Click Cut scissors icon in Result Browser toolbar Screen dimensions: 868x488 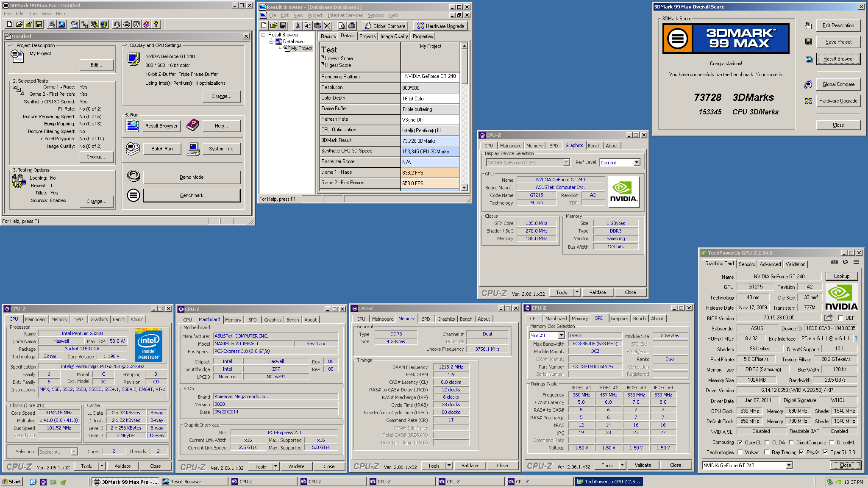pos(298,26)
